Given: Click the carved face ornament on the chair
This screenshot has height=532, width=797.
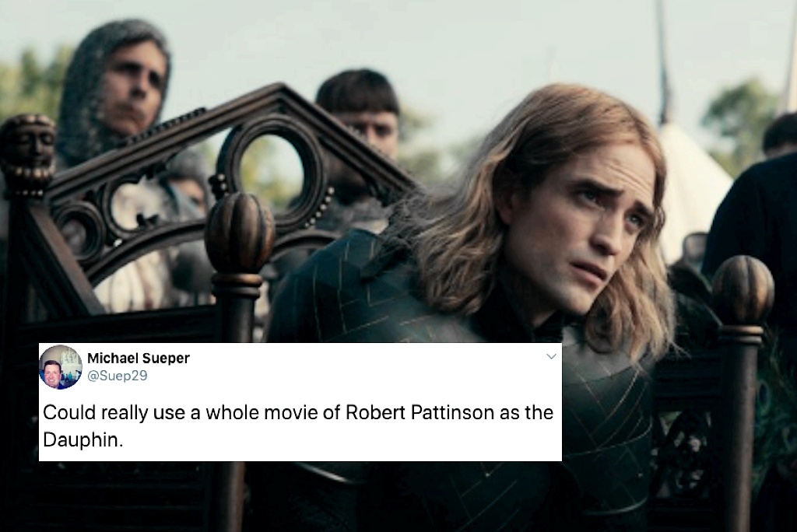Looking at the screenshot, I should pyautogui.click(x=26, y=152).
